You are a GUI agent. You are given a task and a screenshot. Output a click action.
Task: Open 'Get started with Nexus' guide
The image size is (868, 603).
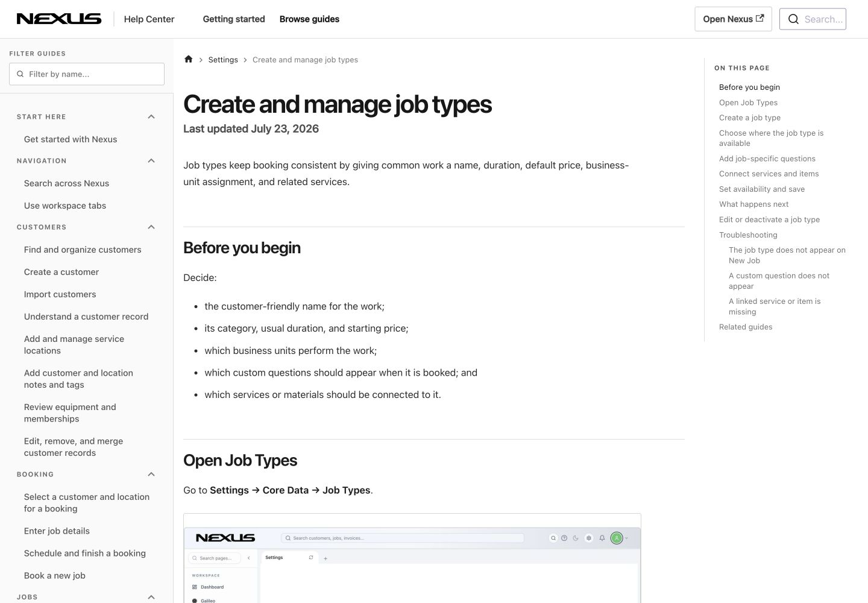[71, 139]
